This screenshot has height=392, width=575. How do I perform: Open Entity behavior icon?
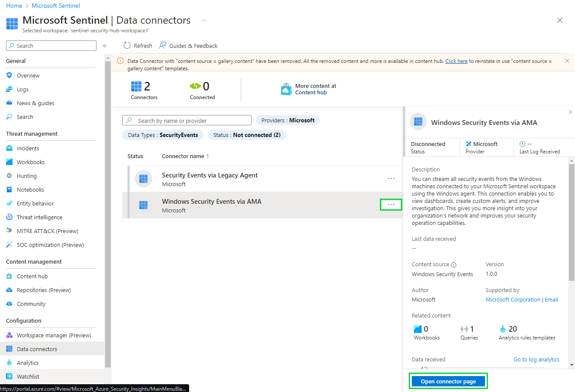(9, 203)
